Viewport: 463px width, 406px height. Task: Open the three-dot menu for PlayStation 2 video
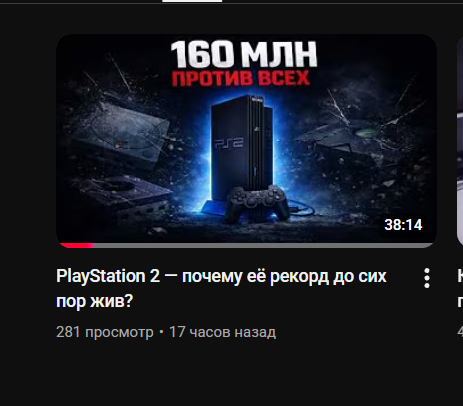(427, 278)
